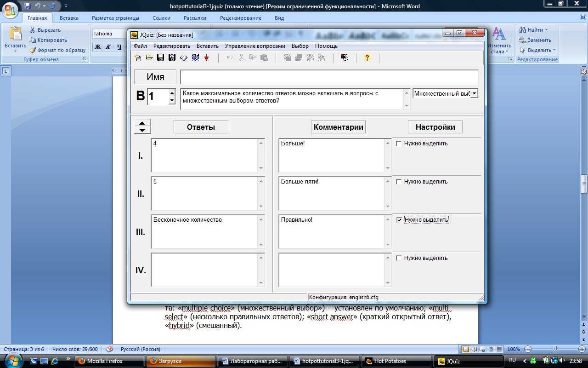Click the Copy icon in JQuiz toolbar
The height and width of the screenshot is (368, 588).
(x=253, y=57)
